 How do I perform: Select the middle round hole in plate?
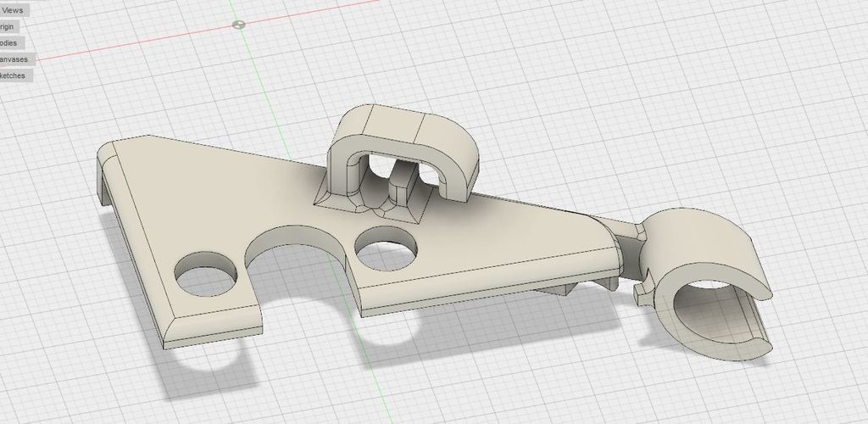(x=386, y=248)
